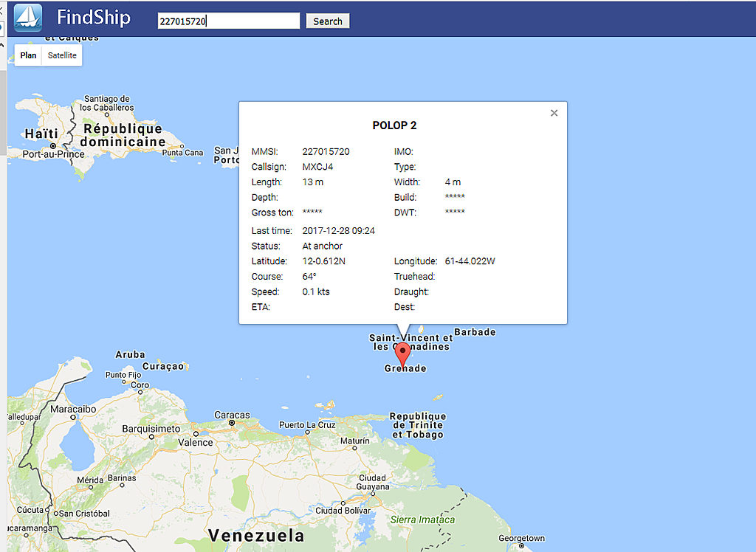Click the Length value 13 m
This screenshot has height=552, width=756.
[x=313, y=182]
